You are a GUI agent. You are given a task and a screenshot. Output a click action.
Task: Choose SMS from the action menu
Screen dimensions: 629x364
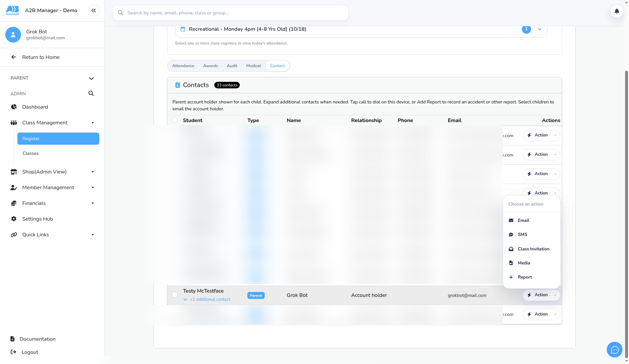tap(531, 234)
